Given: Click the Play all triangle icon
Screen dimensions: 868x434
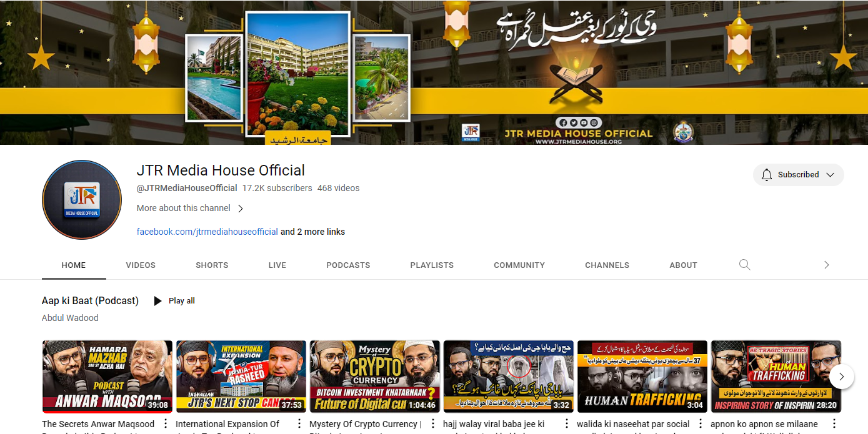Looking at the screenshot, I should point(157,301).
